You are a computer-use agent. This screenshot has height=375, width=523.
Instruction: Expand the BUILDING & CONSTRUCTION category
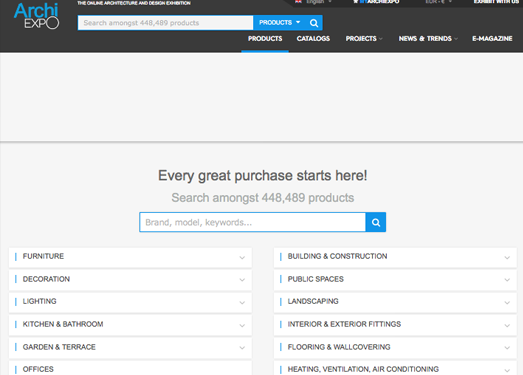tap(395, 257)
